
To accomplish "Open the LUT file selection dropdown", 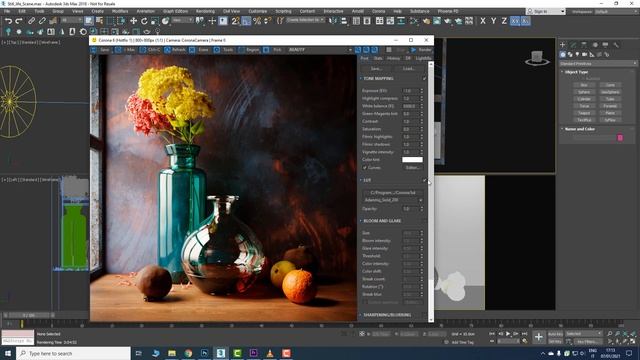I will (x=393, y=200).
